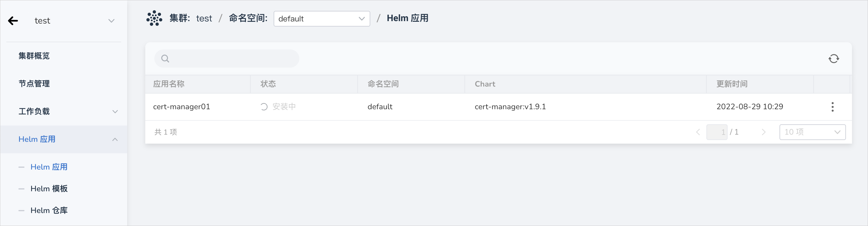Viewport: 868px width, 226px height.
Task: Select the Helm 仓库 submenu item
Action: point(49,211)
